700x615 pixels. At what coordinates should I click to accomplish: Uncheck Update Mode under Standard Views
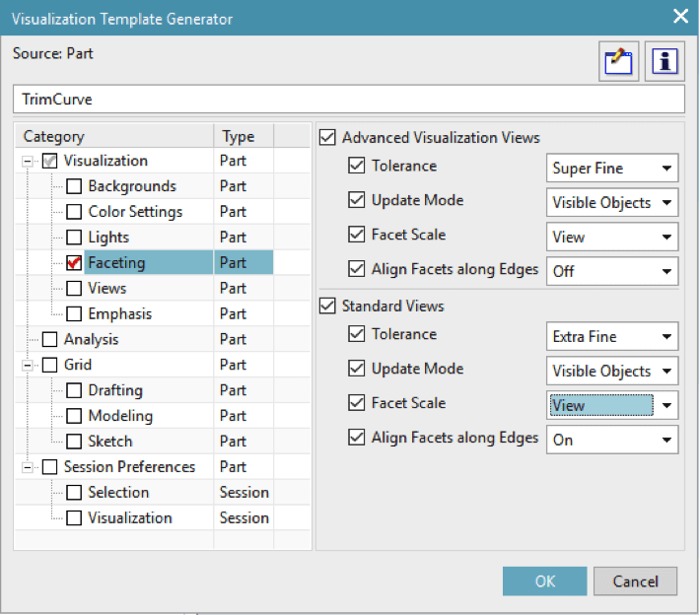[x=356, y=369]
